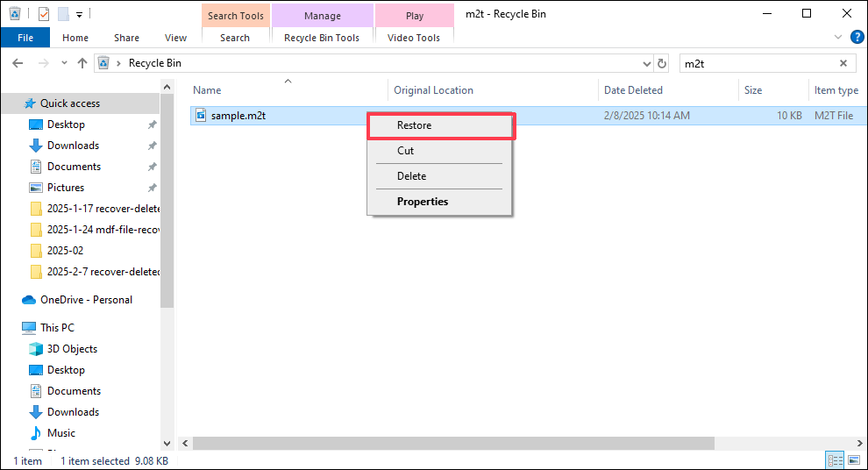Viewport: 868px width, 470px height.
Task: Open the Search ribbon tab
Action: coord(235,38)
